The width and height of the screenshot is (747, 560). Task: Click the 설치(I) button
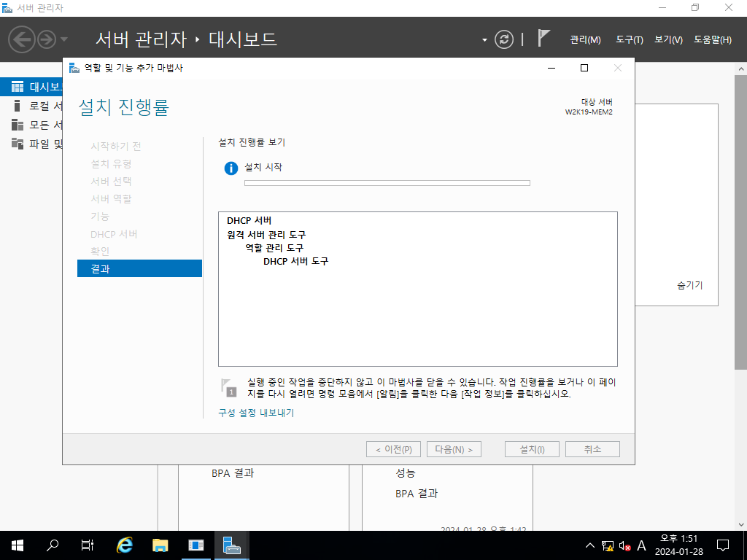(x=532, y=449)
